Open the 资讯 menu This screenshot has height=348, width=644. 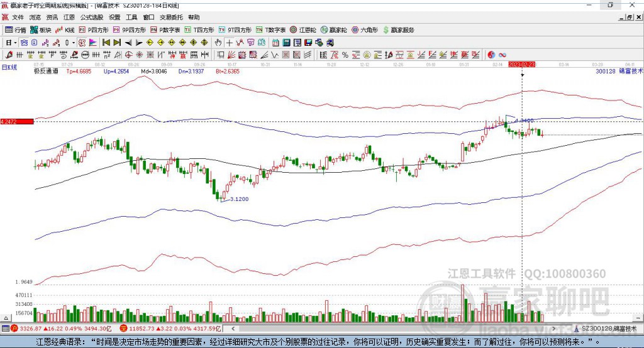pos(52,17)
